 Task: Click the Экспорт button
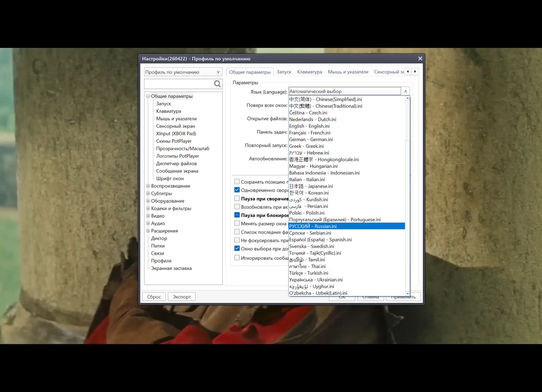tap(182, 297)
